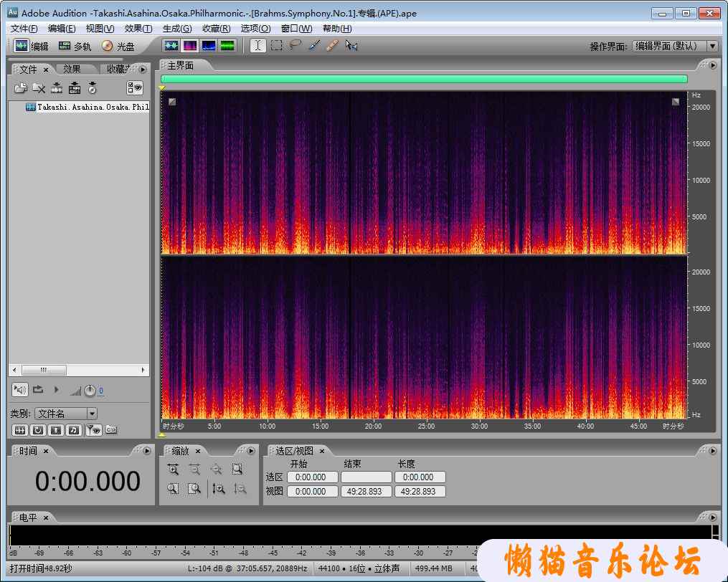The width and height of the screenshot is (728, 582).
Task: Close the 时间 panel tab
Action: click(45, 451)
